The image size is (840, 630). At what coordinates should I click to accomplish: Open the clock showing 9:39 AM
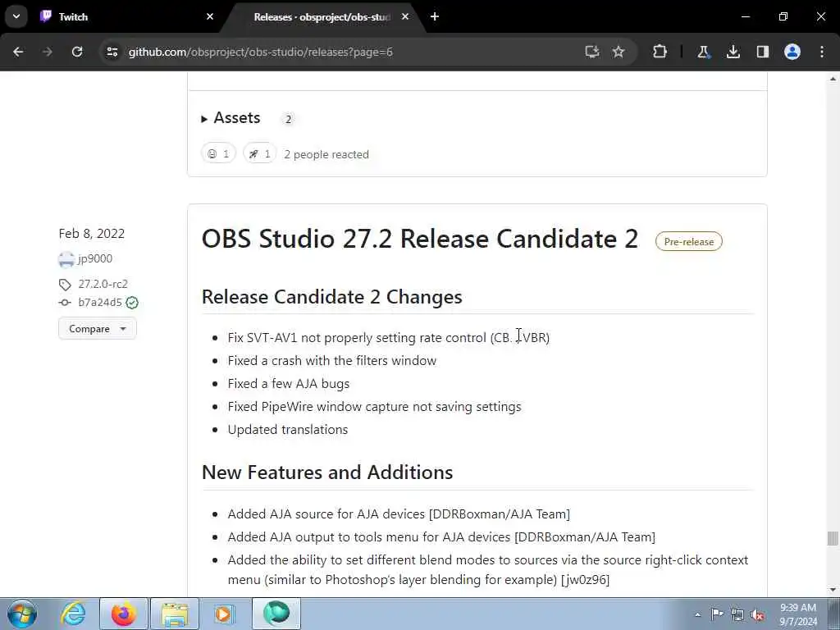(x=798, y=614)
